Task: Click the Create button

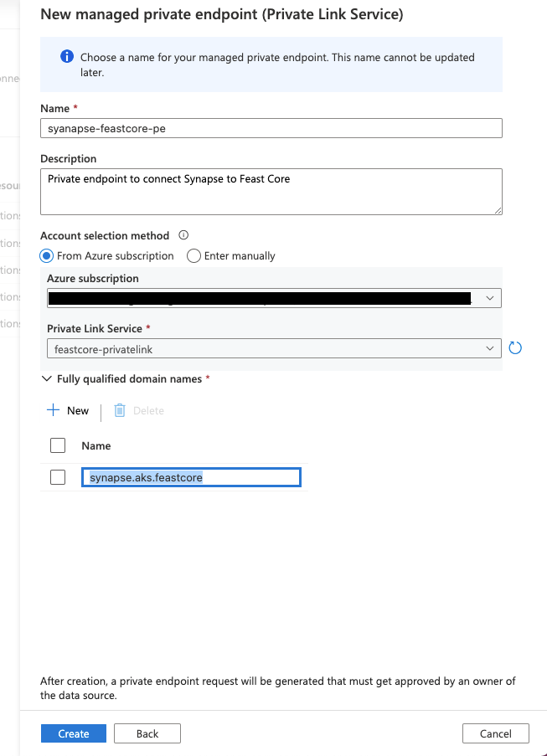Action: point(74,733)
